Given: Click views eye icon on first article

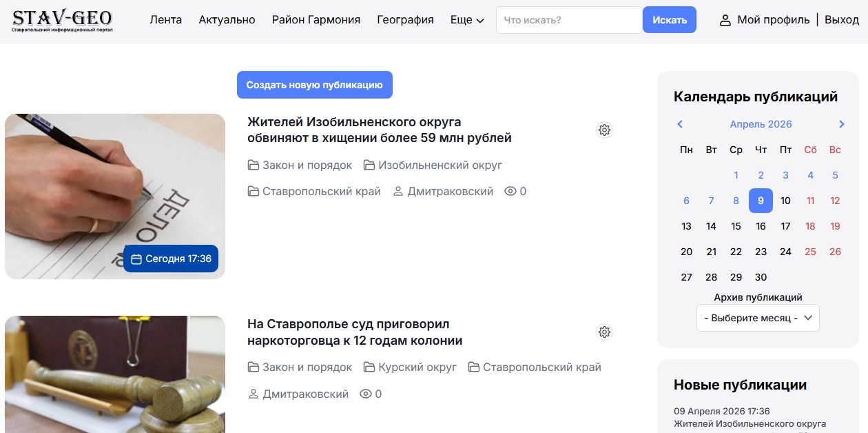Looking at the screenshot, I should (510, 192).
